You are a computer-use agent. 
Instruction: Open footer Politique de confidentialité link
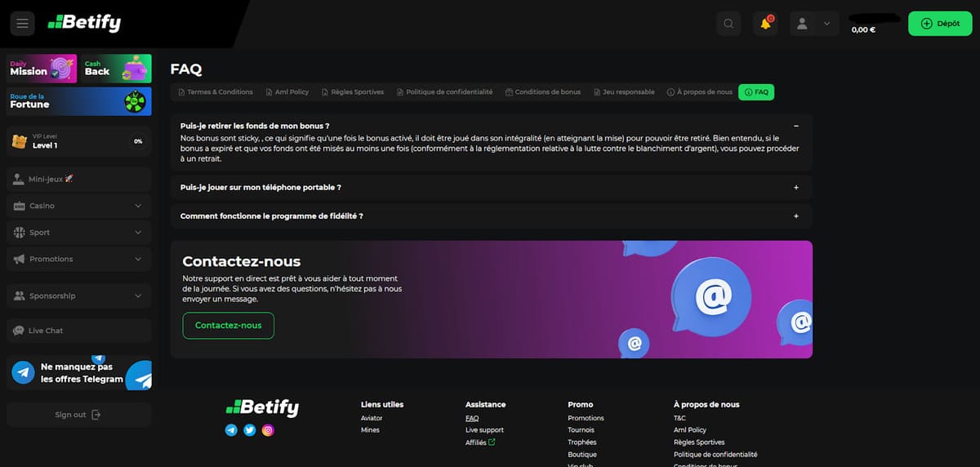[x=715, y=454]
